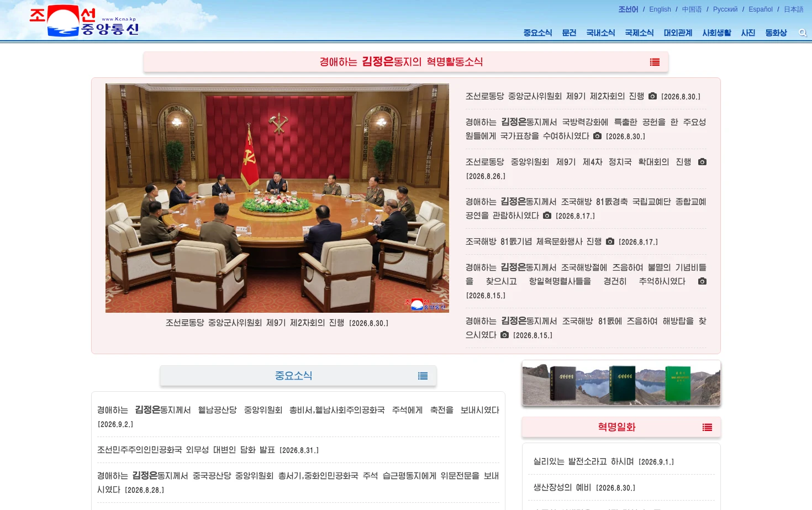Switch language to Русский
Image resolution: width=812 pixels, height=510 pixels.
click(x=725, y=9)
